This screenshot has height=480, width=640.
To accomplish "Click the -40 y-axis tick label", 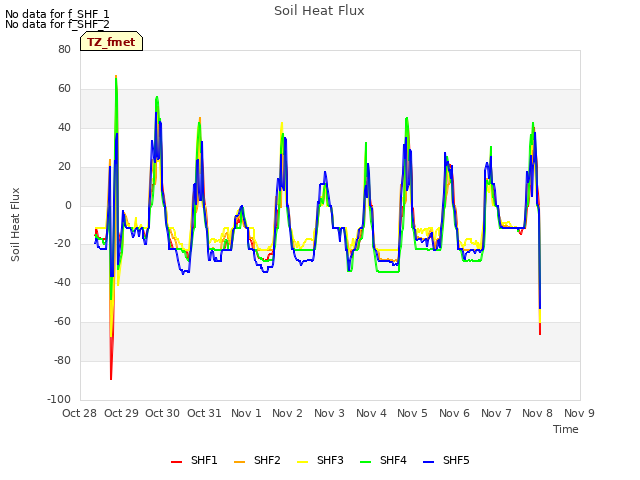I will (x=62, y=282).
